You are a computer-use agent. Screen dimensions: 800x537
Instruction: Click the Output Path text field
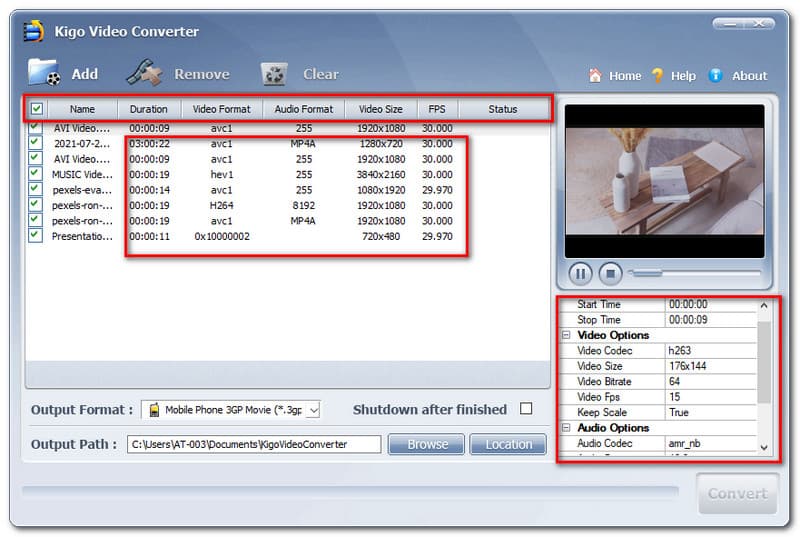[253, 444]
